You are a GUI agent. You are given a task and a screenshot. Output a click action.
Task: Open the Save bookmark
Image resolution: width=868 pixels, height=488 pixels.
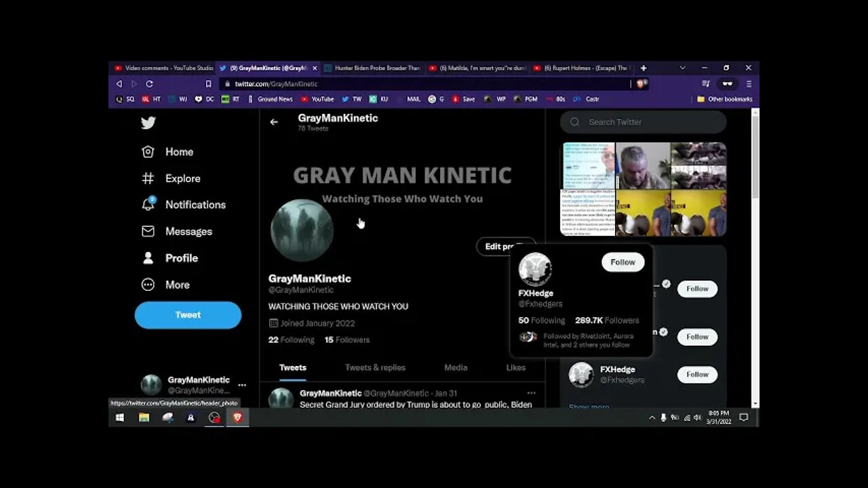(x=463, y=99)
